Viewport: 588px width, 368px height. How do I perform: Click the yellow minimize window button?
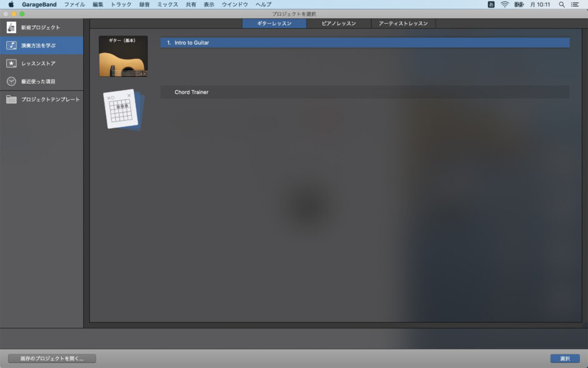[x=14, y=14]
